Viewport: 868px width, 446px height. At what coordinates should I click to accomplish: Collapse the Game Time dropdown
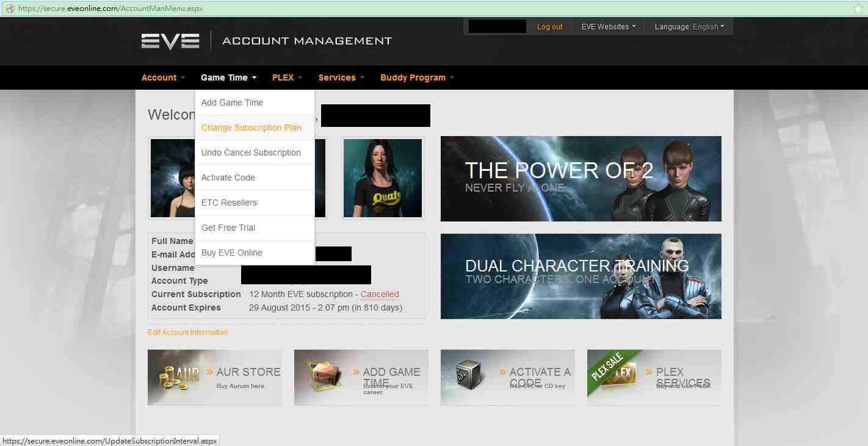click(x=229, y=77)
